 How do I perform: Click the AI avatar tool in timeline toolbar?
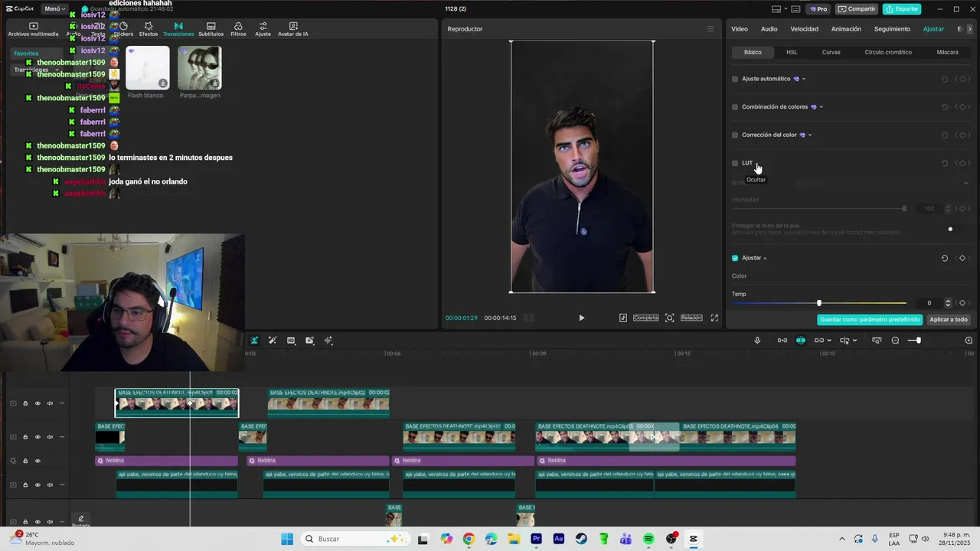pyautogui.click(x=254, y=341)
